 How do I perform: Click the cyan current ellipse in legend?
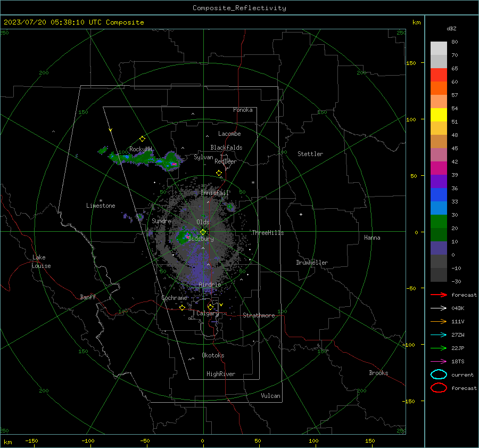(439, 374)
